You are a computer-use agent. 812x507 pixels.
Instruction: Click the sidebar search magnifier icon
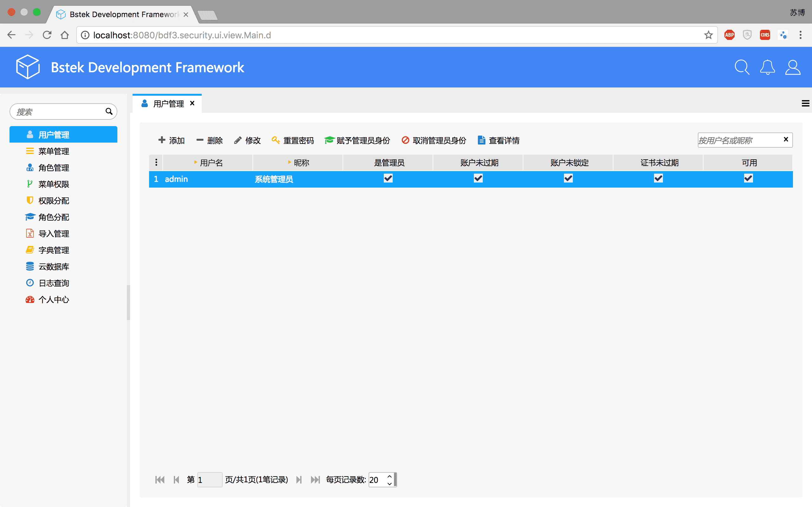tap(109, 111)
